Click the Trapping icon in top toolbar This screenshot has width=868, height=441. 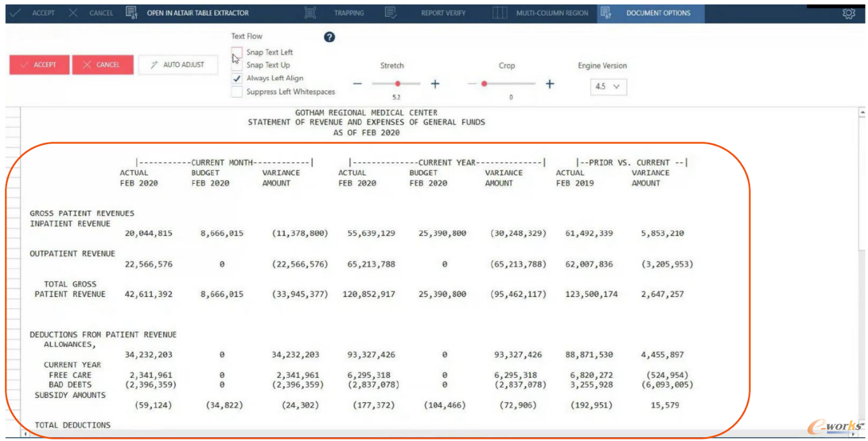pos(310,13)
